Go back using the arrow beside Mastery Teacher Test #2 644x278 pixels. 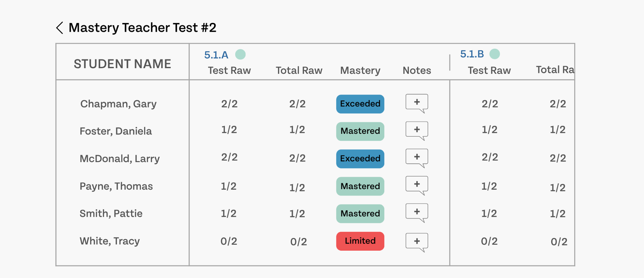(x=60, y=28)
